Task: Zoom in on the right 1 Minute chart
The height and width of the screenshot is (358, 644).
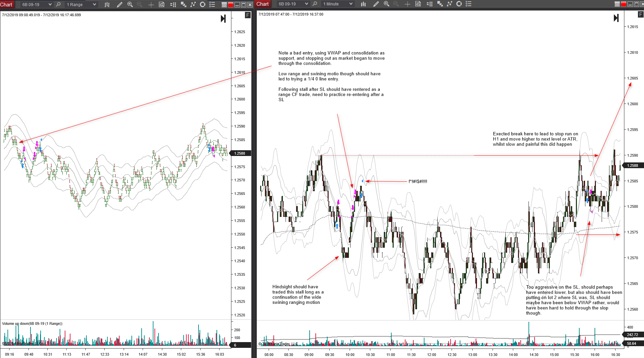Action: (387, 4)
